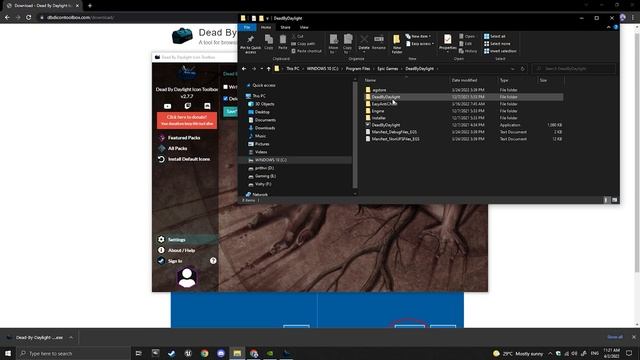Create a New folder from ribbon
Image resolution: width=640 pixels, height=360 pixels.
coord(397,44)
